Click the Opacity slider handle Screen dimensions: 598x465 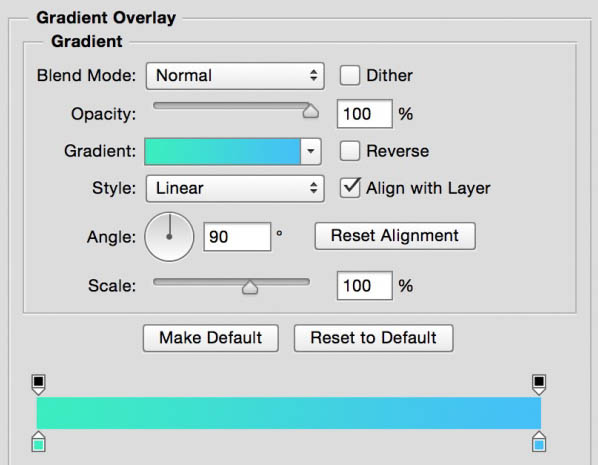coord(310,111)
